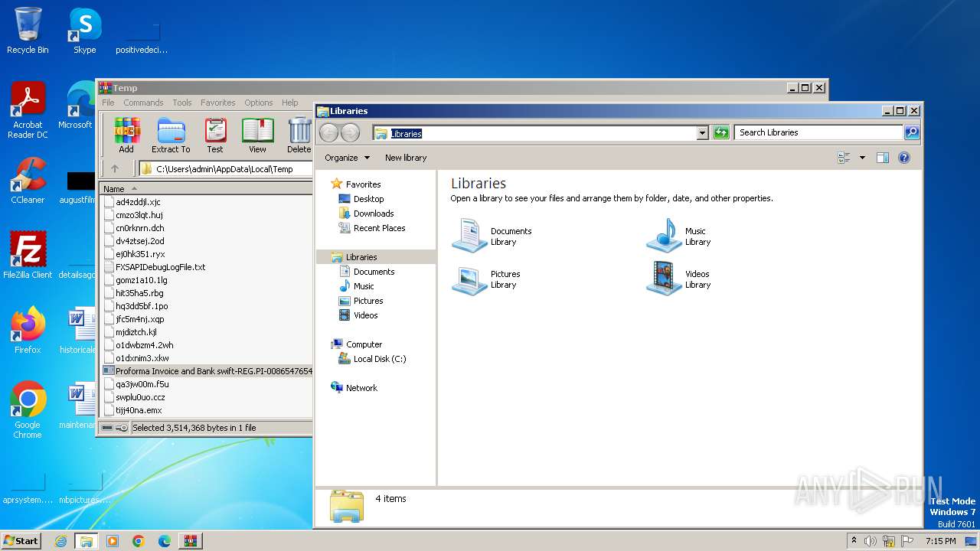Click the taskbar clock showing 7:15 PM
980x551 pixels.
point(940,541)
